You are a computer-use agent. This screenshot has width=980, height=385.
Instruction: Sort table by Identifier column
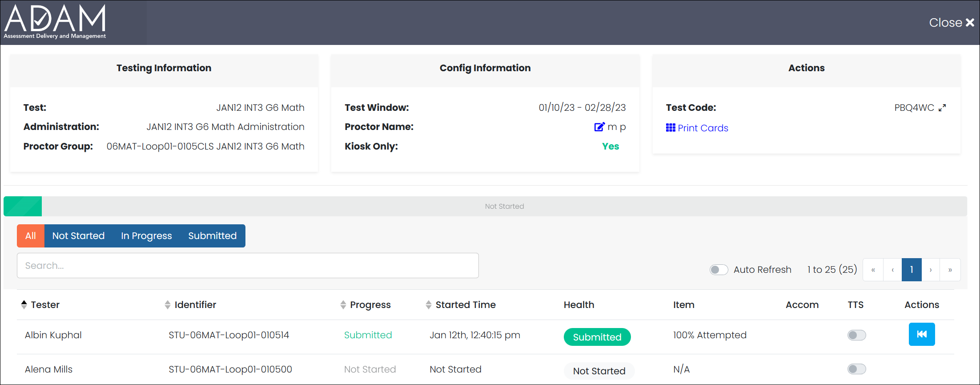coord(168,304)
